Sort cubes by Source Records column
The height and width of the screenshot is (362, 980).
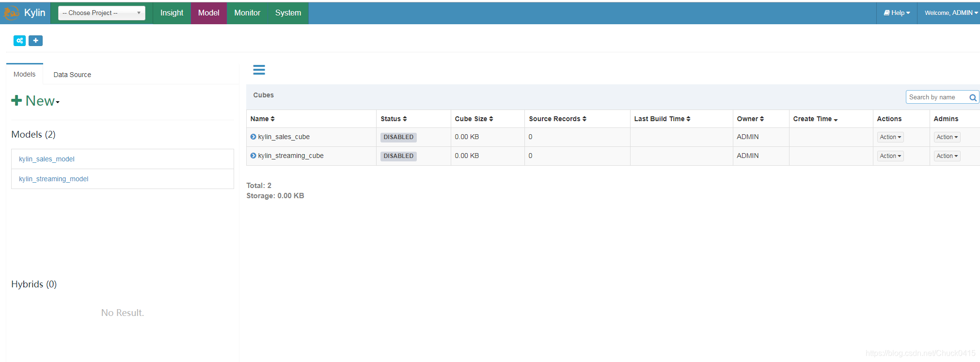[557, 119]
